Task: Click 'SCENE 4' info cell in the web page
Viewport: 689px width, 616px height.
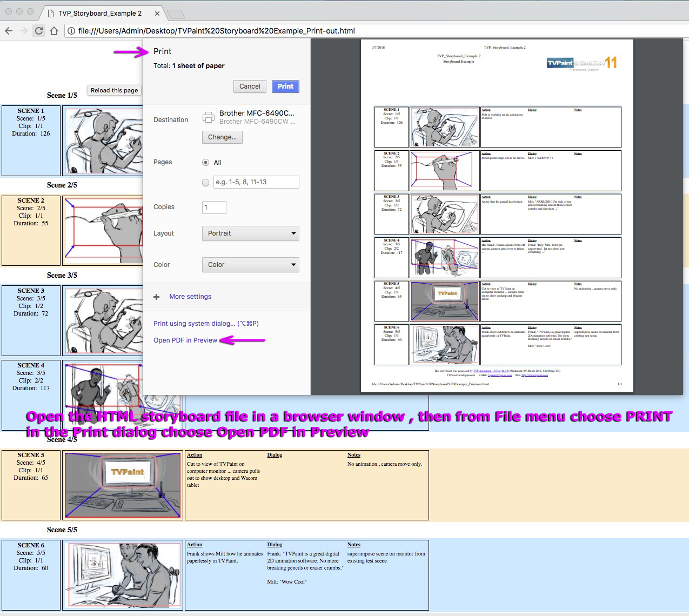Action: 31,395
